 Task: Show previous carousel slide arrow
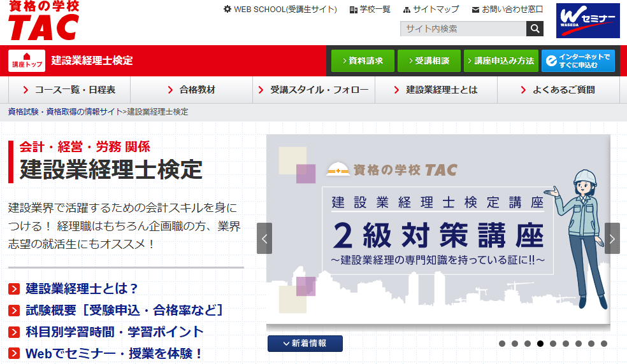pos(264,239)
